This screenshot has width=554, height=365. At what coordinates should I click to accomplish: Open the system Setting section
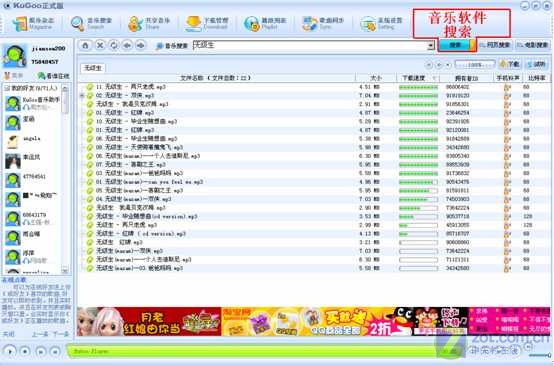coord(381,24)
